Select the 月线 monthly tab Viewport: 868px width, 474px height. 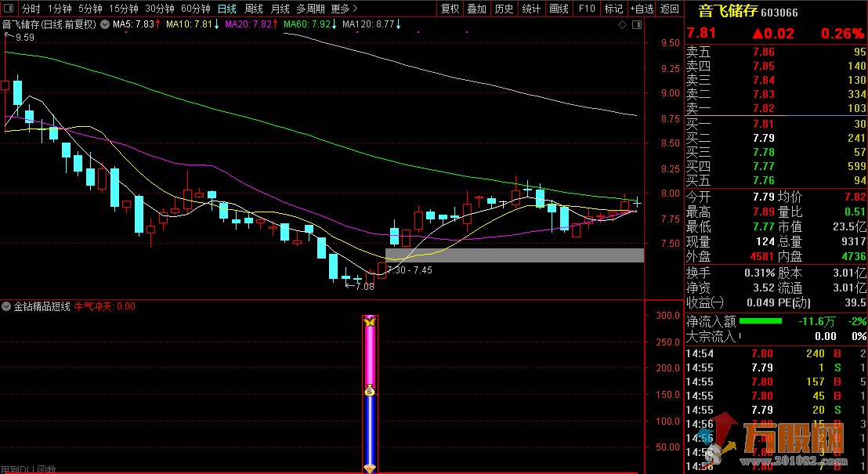click(280, 9)
